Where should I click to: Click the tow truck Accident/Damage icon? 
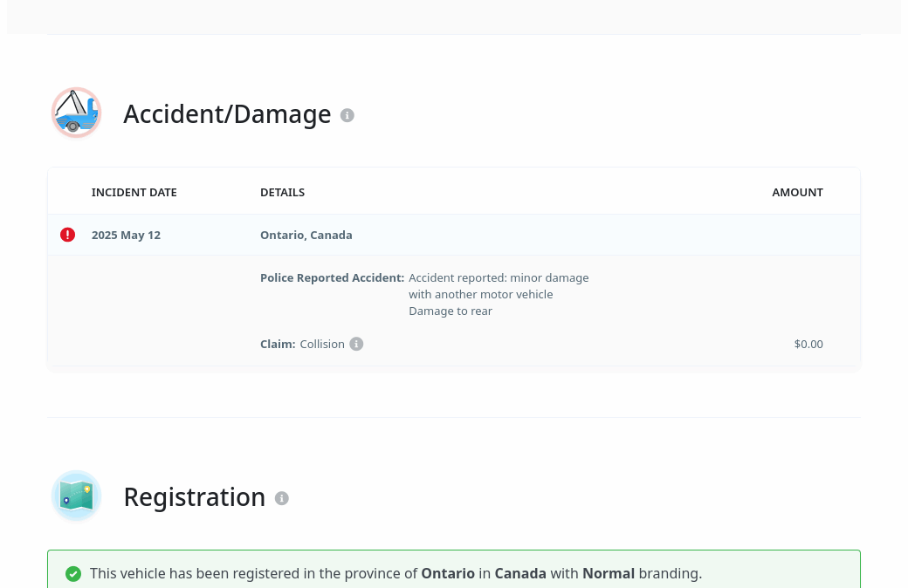[77, 113]
